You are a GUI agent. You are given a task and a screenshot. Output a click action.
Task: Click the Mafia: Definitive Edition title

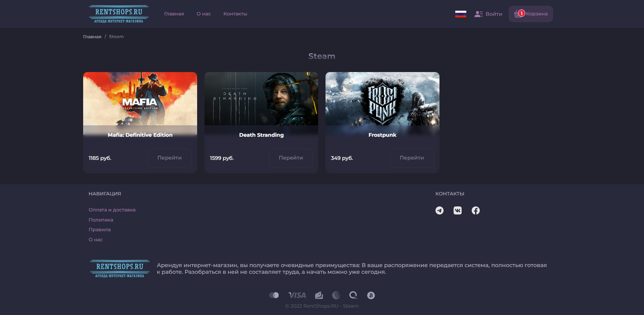coord(140,135)
